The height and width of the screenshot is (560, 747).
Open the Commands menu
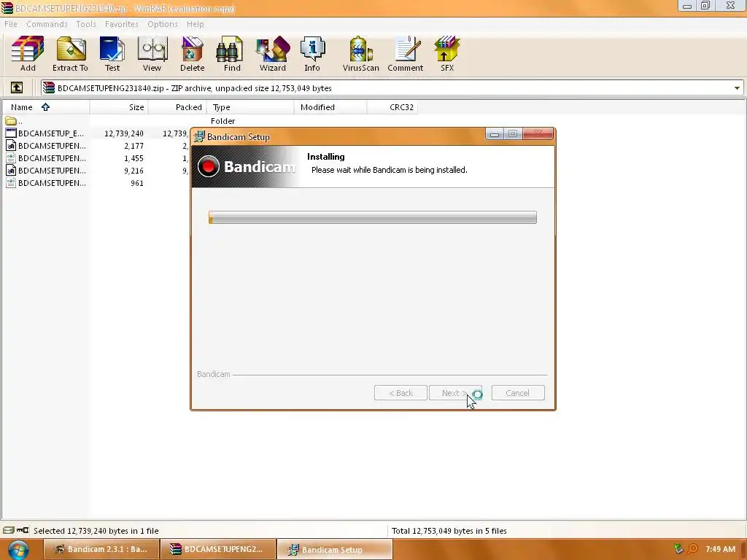tap(47, 24)
